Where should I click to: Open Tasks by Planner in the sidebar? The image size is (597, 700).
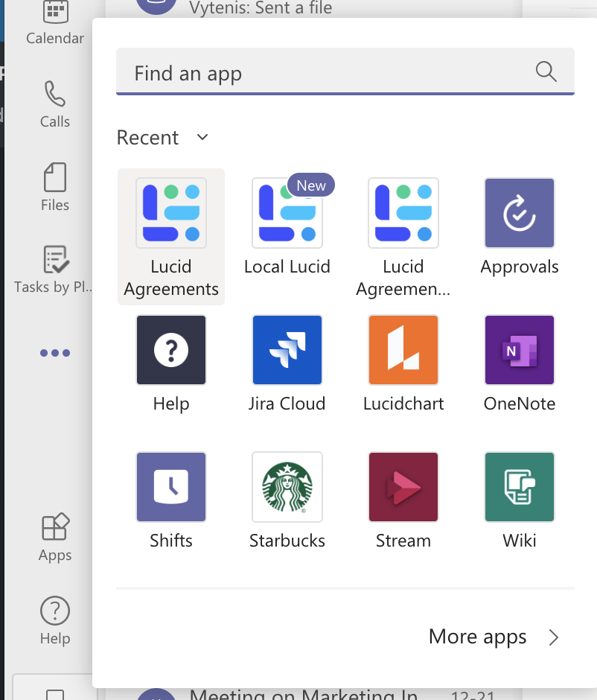tap(54, 269)
